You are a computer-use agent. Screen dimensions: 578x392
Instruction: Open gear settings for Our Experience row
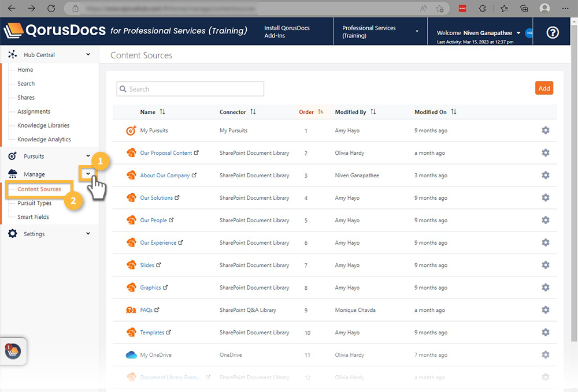546,242
